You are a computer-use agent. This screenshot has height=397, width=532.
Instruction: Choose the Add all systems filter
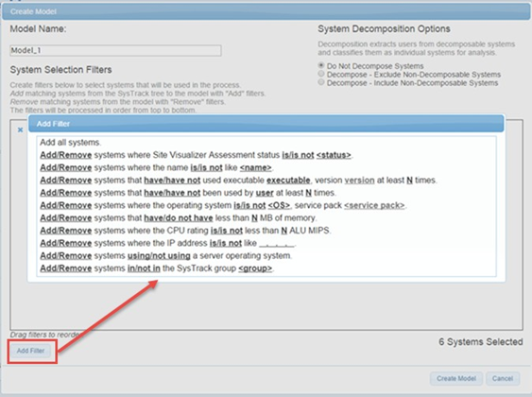pyautogui.click(x=71, y=143)
